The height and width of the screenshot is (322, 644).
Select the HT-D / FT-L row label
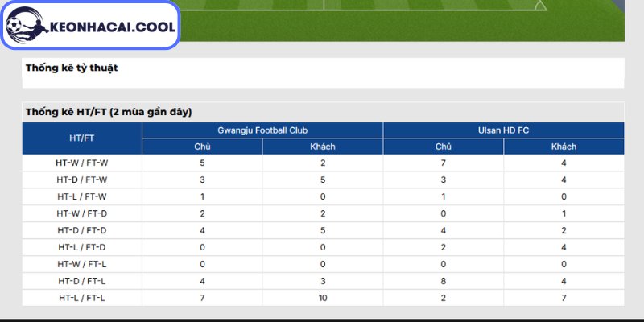pos(82,281)
